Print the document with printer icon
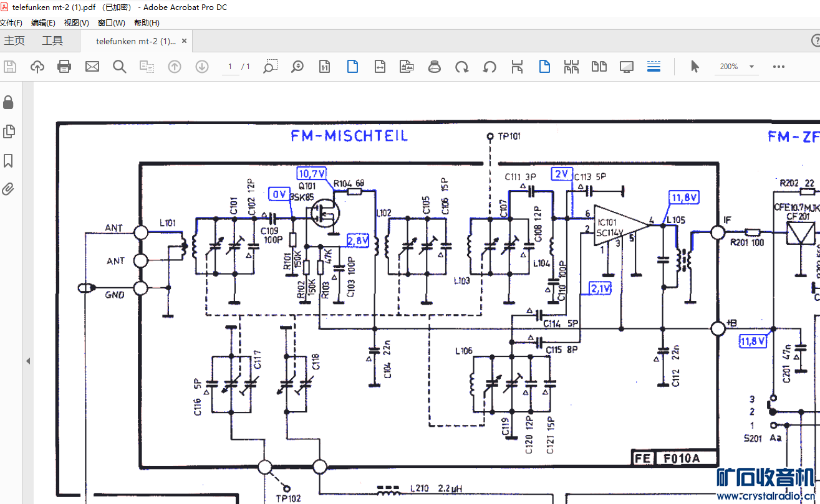The width and height of the screenshot is (820, 504). pyautogui.click(x=64, y=67)
